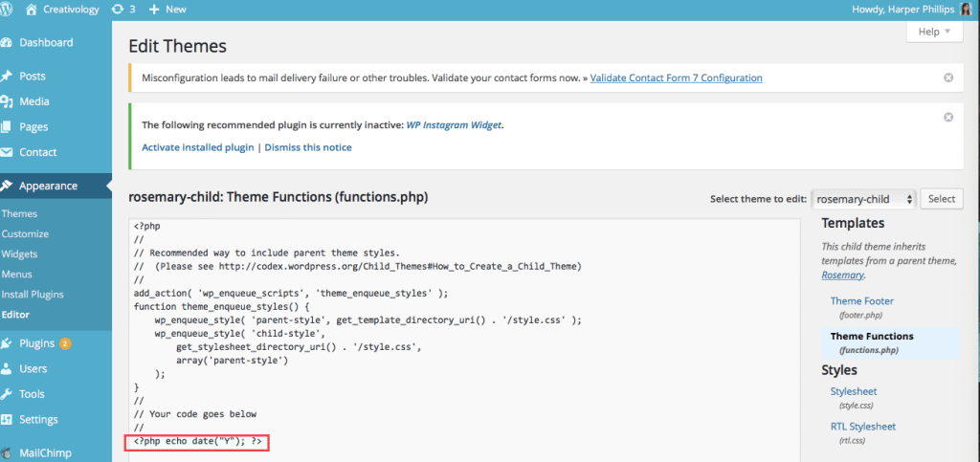Open Menus submenu item
This screenshot has height=462, width=980.
tap(17, 275)
